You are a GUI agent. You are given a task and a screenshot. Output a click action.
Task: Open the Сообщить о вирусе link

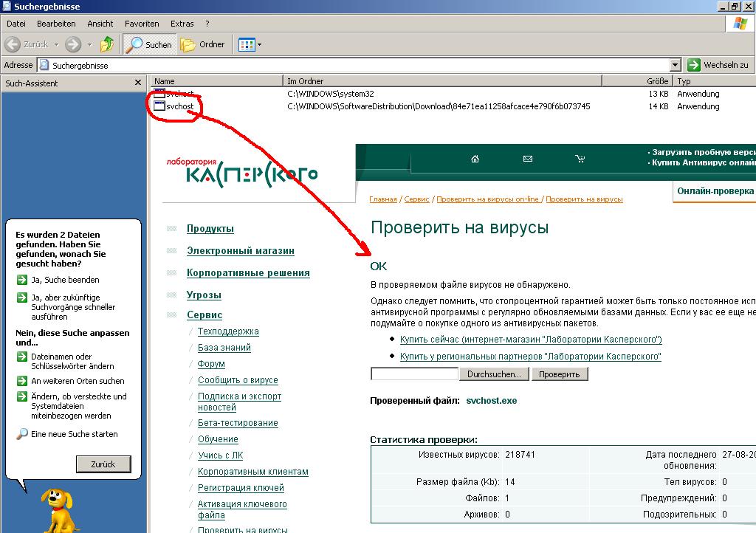point(238,380)
